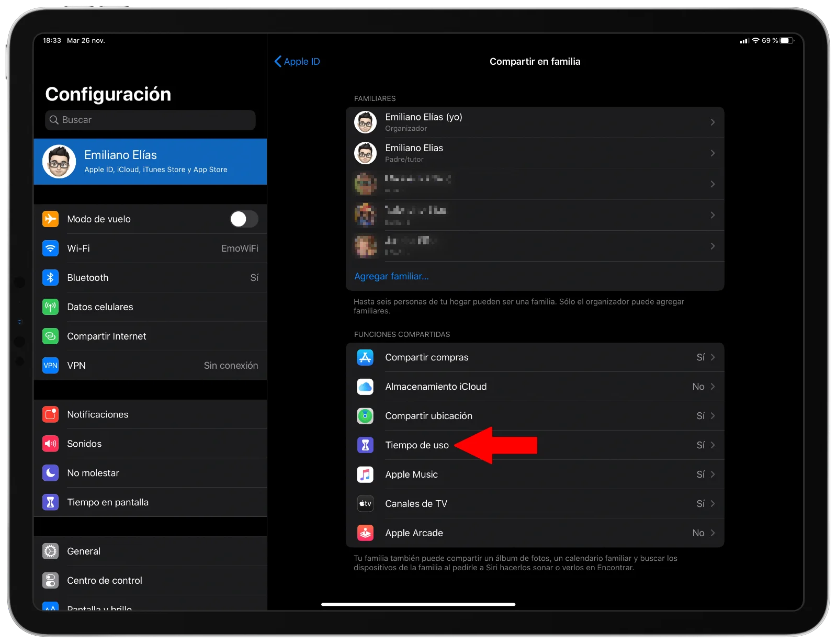Tap the General gear icon
The height and width of the screenshot is (644, 837).
click(x=50, y=551)
